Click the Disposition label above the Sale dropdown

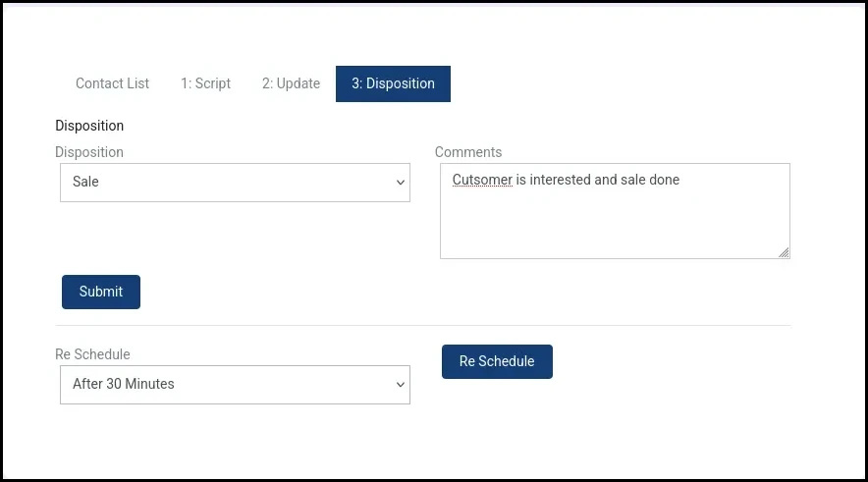point(89,152)
